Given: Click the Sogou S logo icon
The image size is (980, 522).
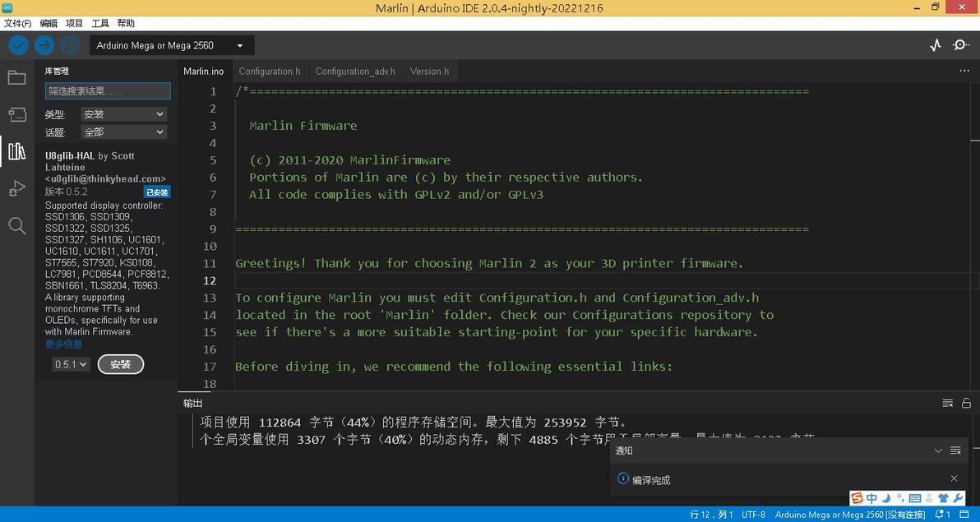Looking at the screenshot, I should [857, 498].
